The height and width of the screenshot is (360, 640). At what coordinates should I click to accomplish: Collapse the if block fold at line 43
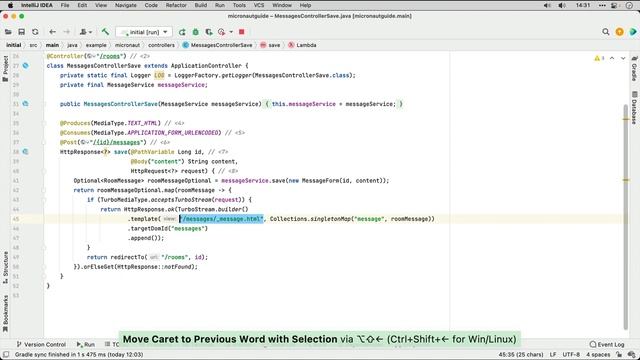[44, 200]
